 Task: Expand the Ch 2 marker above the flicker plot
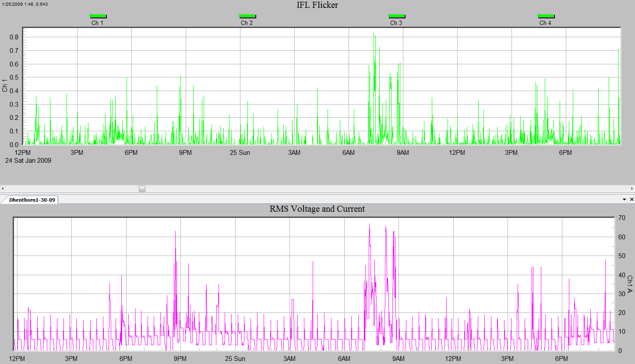247,16
